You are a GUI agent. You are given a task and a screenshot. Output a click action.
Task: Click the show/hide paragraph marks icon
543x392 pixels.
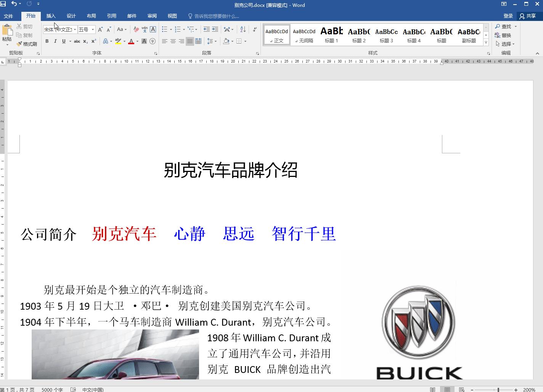click(254, 29)
